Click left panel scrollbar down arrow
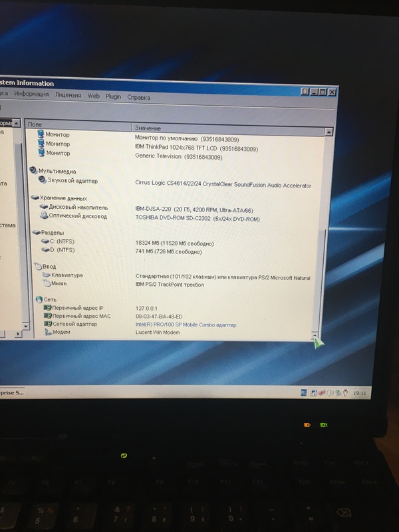399x532 pixels. click(25, 326)
